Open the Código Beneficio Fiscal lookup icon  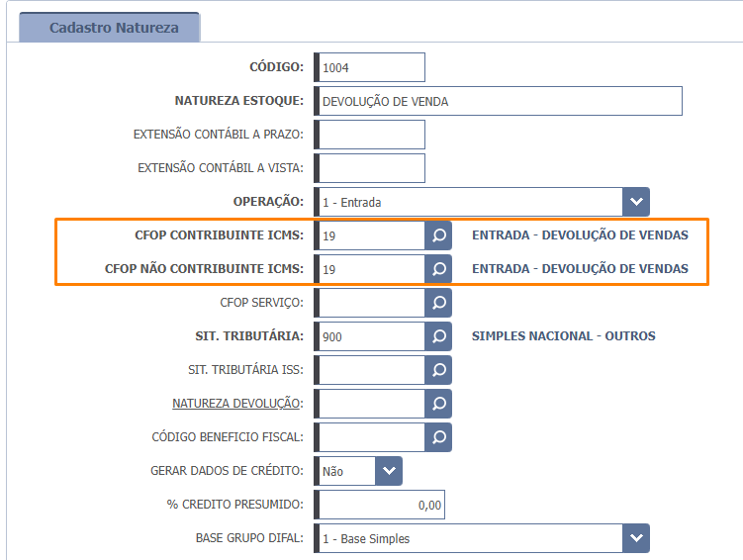(438, 436)
